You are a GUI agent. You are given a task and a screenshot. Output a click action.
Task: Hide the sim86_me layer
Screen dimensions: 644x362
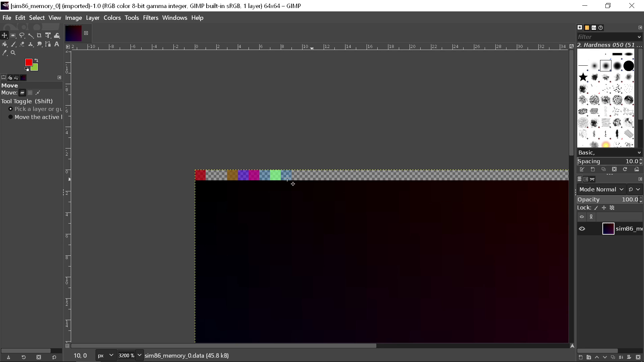point(582,229)
